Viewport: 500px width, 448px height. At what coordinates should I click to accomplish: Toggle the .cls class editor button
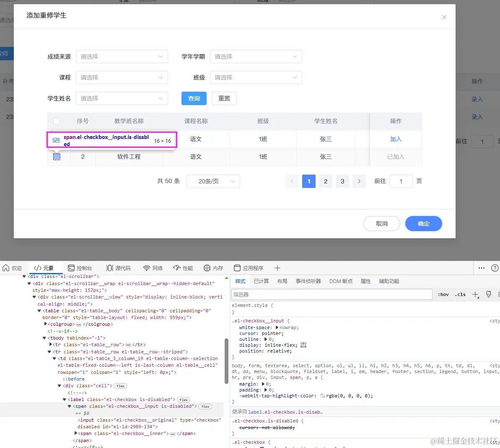(460, 294)
